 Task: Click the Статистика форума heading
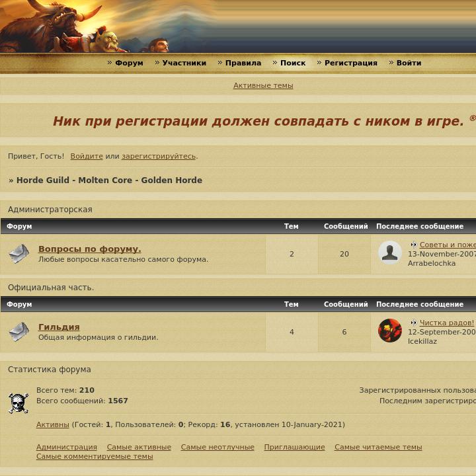[x=49, y=369]
